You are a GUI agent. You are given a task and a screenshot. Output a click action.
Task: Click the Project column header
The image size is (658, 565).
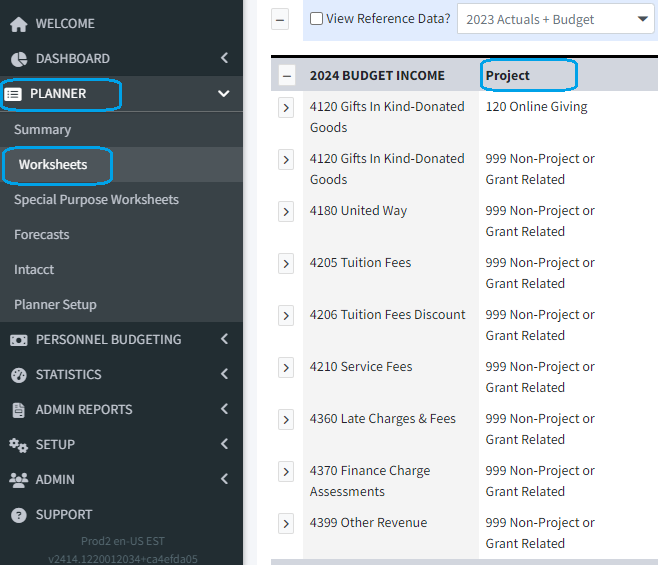(x=507, y=76)
